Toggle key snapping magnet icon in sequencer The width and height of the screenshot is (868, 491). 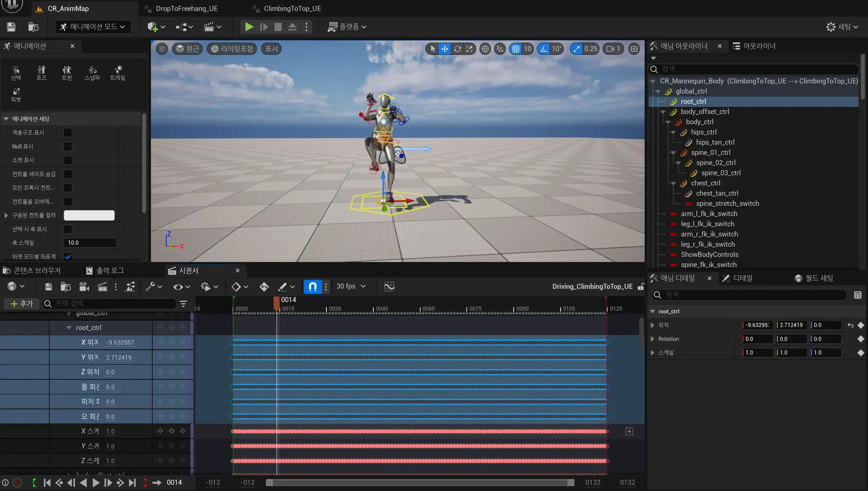click(x=312, y=287)
